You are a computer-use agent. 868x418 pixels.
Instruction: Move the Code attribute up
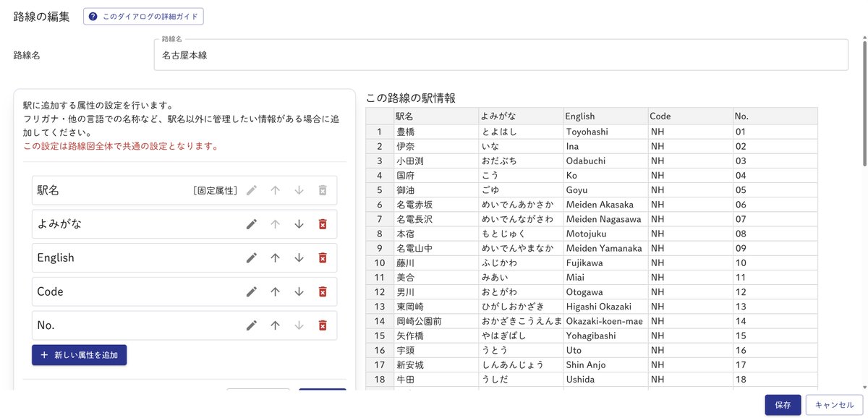point(276,291)
